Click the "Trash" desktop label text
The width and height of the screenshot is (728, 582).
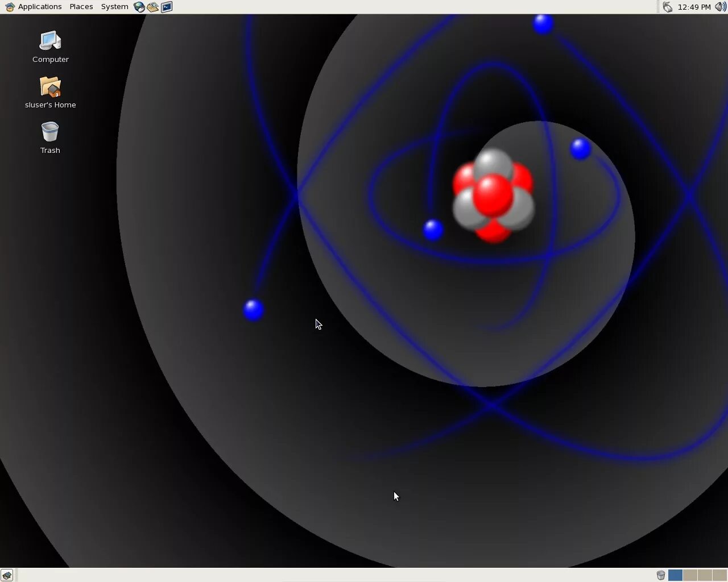[x=50, y=150]
